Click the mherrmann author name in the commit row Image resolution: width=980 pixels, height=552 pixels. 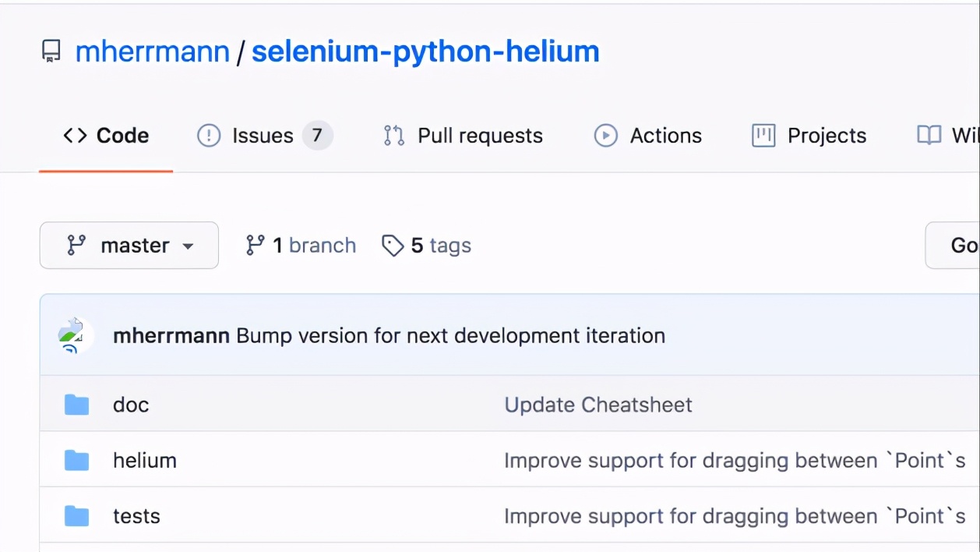pyautogui.click(x=171, y=336)
